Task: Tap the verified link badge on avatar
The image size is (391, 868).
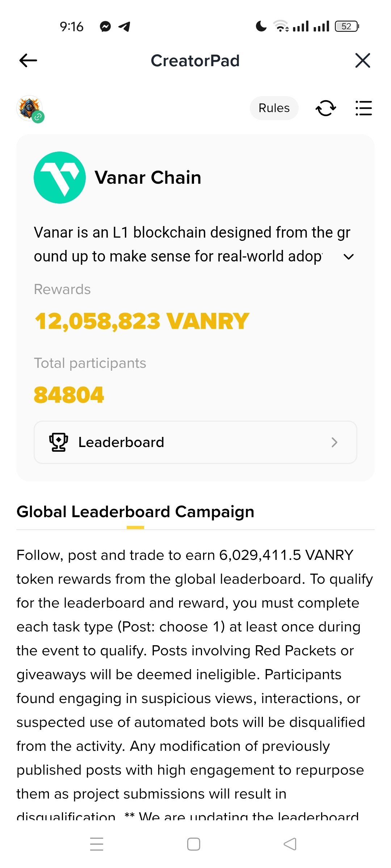Action: (x=38, y=117)
